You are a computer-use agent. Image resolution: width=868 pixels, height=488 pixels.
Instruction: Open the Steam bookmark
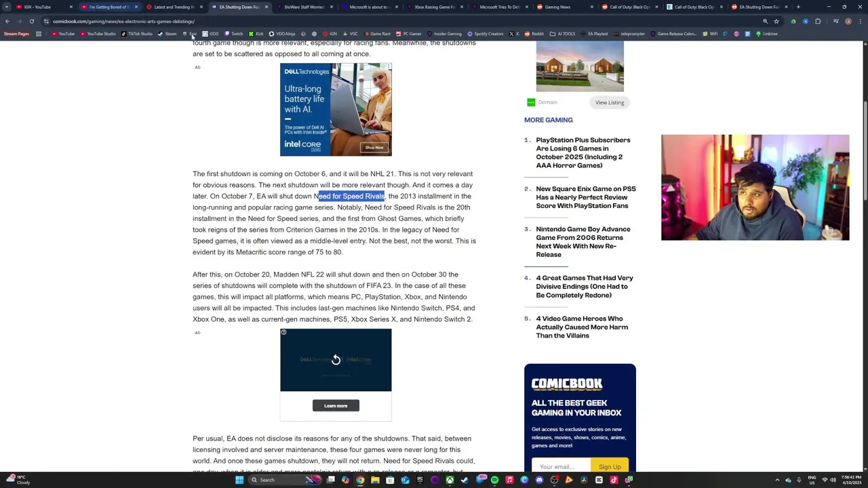point(167,34)
